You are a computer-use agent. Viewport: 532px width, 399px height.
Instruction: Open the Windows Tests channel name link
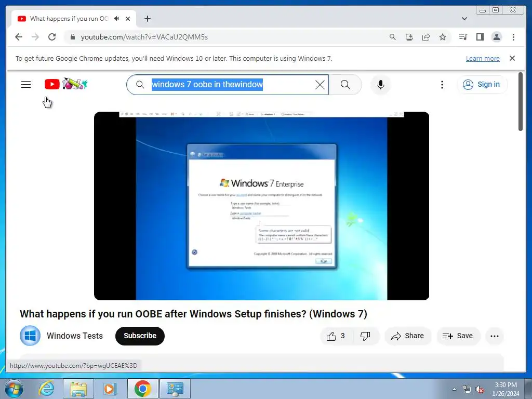click(x=75, y=336)
